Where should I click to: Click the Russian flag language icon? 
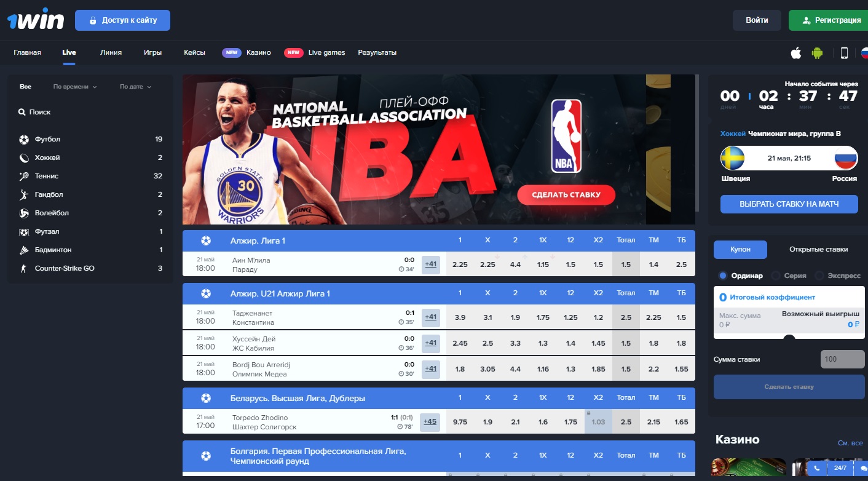pyautogui.click(x=864, y=53)
